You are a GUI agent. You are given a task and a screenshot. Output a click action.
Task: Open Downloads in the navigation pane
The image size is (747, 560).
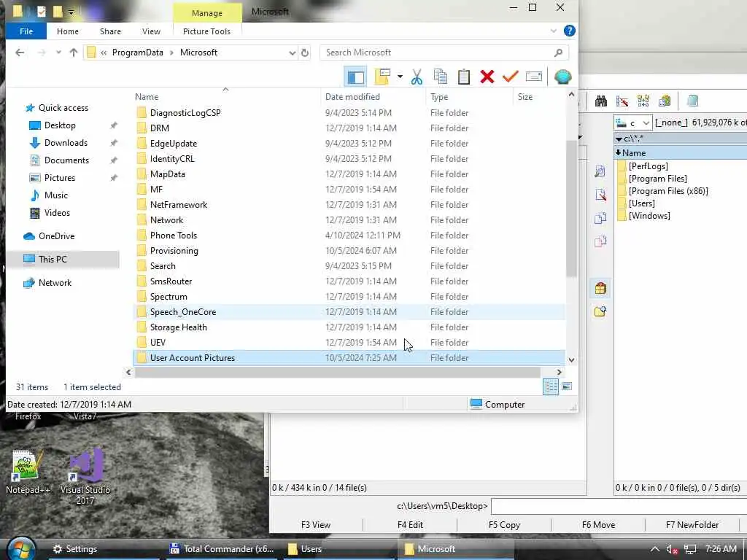(x=66, y=143)
